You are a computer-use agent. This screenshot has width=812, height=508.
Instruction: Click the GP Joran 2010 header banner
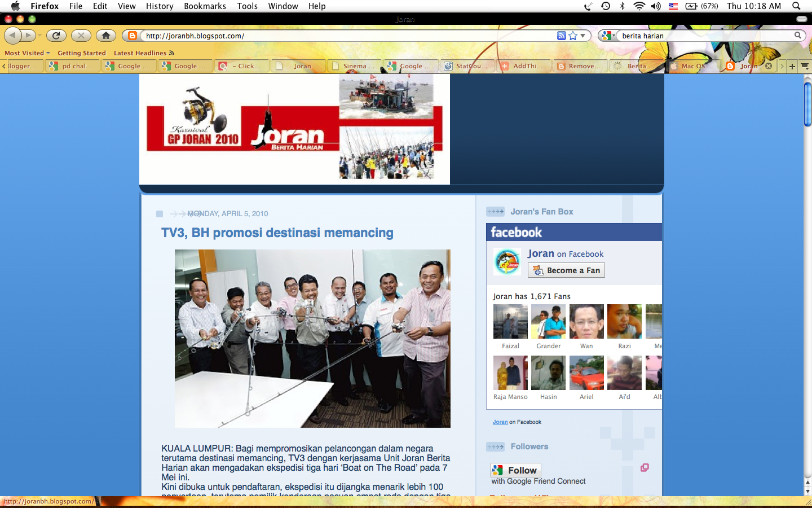(x=294, y=129)
